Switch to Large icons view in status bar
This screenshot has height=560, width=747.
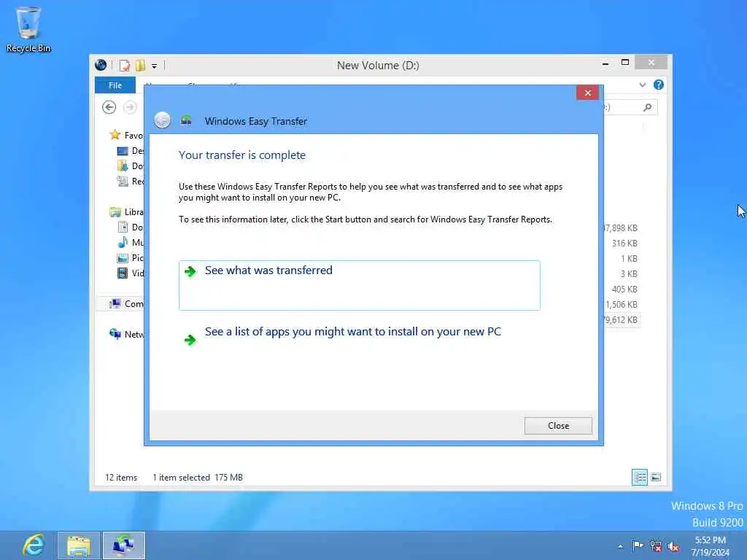[x=656, y=477]
